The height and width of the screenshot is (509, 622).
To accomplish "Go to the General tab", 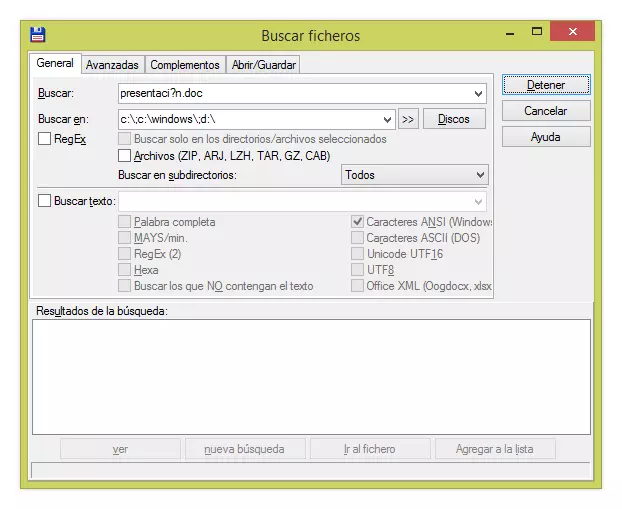I will point(55,64).
